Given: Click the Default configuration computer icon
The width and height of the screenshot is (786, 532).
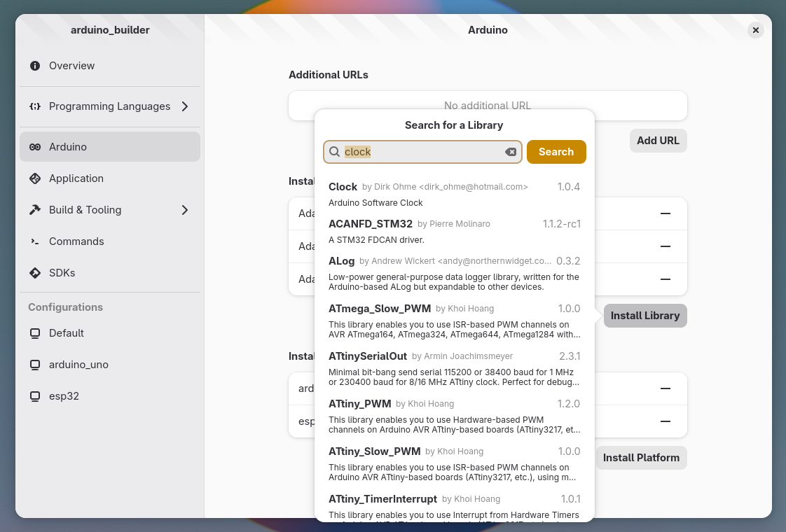Looking at the screenshot, I should pyautogui.click(x=34, y=333).
